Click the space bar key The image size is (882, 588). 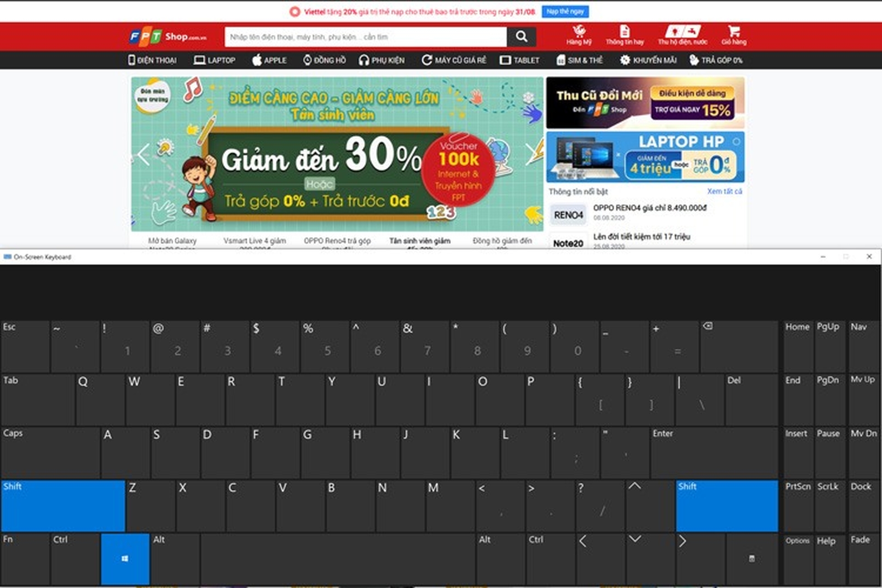point(338,559)
